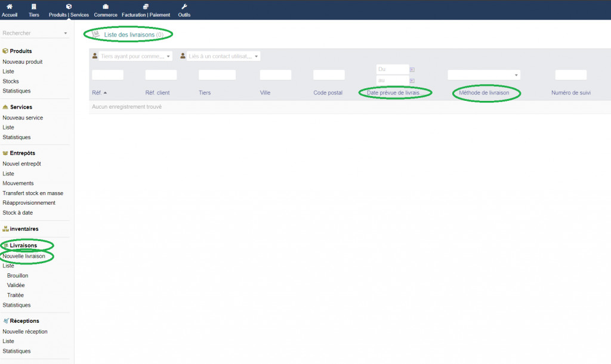Open Liés à un contact utilisat... dropdown
Screen dimensions: 611x364
(223, 56)
